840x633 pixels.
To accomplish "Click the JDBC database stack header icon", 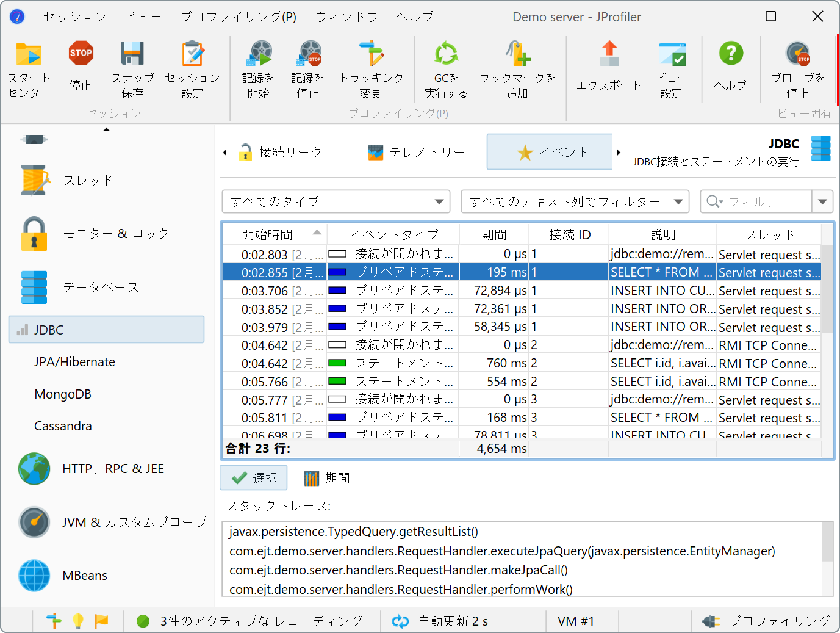I will tap(820, 148).
